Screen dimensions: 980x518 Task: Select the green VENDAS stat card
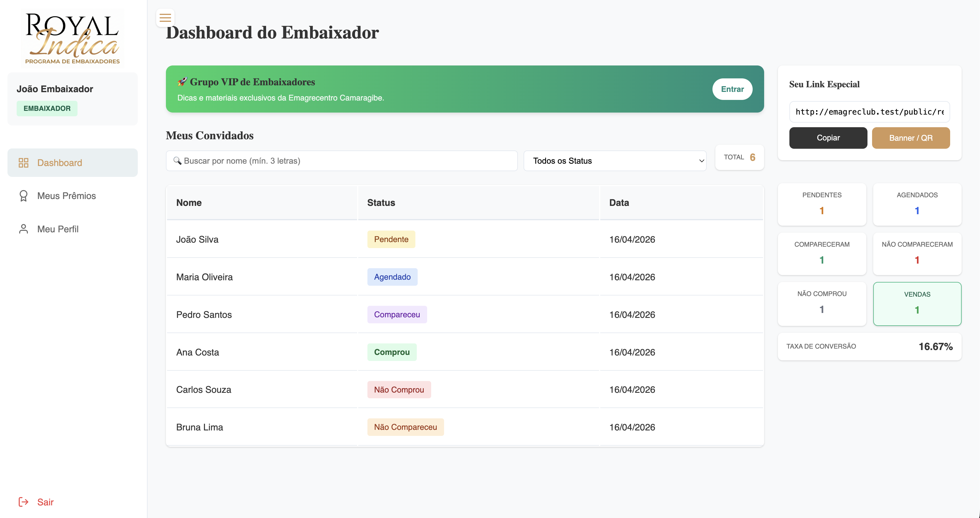917,303
